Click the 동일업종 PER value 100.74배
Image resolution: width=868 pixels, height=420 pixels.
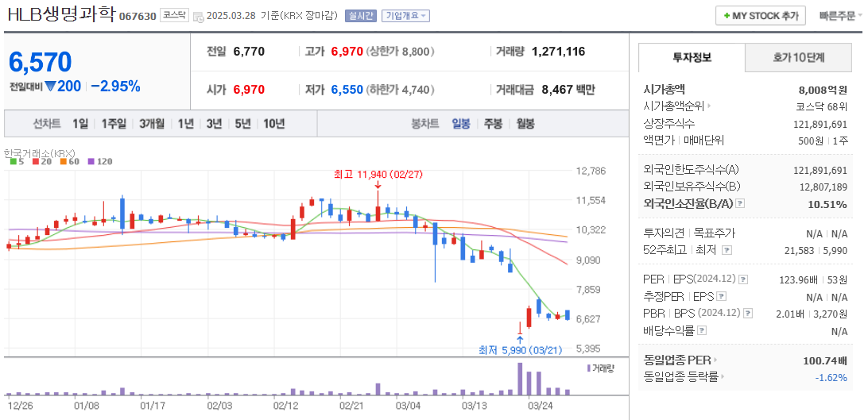click(x=825, y=361)
